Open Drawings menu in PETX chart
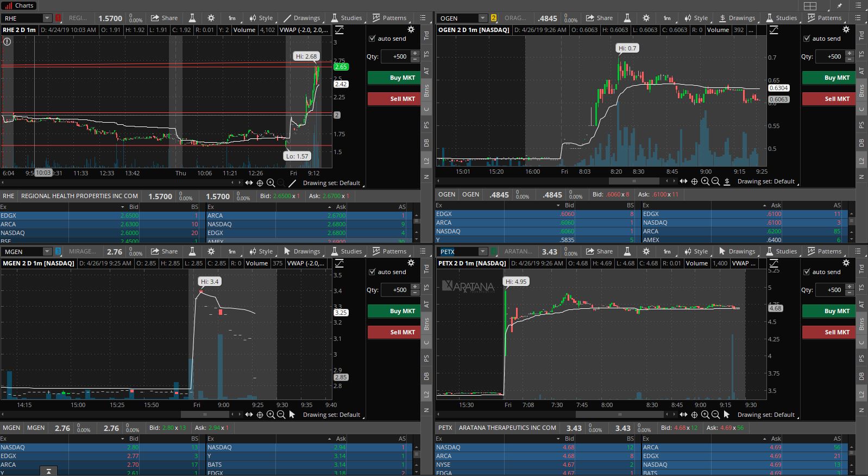 point(737,251)
